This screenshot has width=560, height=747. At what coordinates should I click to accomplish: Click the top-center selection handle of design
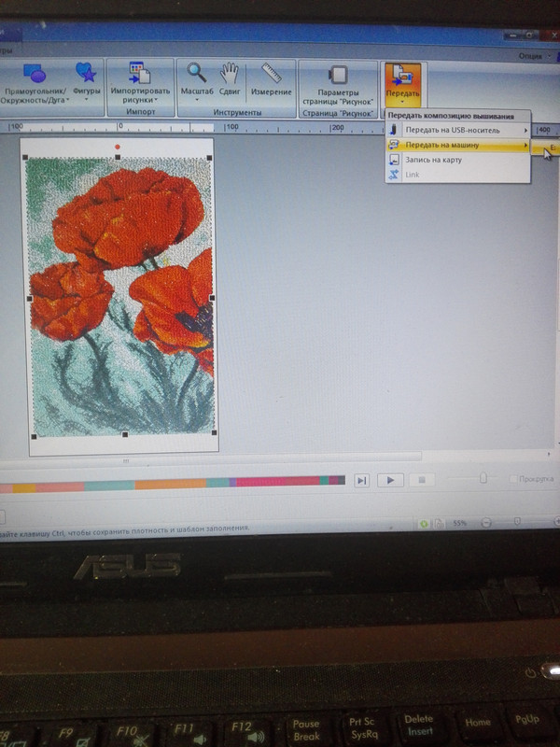point(118,157)
